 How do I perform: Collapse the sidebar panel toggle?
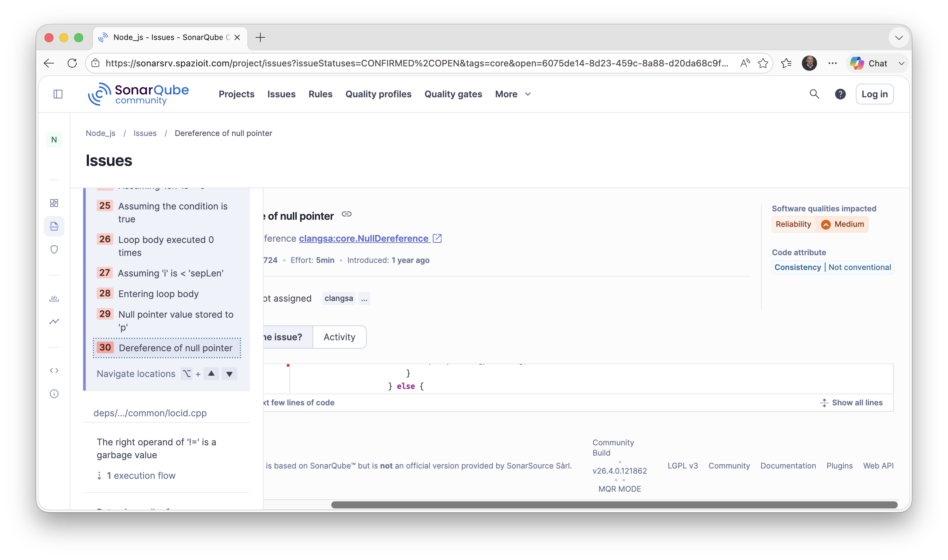point(58,94)
